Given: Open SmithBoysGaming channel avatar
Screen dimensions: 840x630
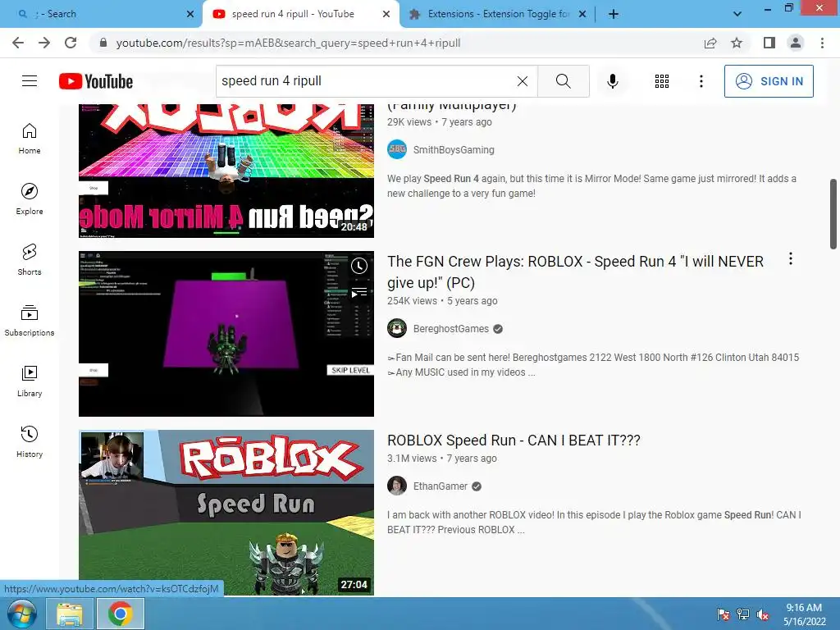Looking at the screenshot, I should coord(397,149).
